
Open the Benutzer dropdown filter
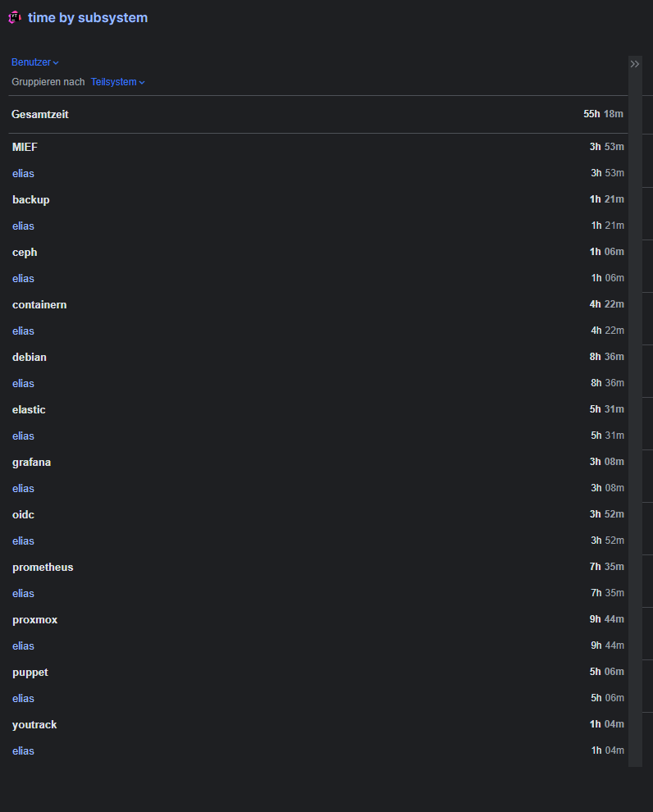34,62
